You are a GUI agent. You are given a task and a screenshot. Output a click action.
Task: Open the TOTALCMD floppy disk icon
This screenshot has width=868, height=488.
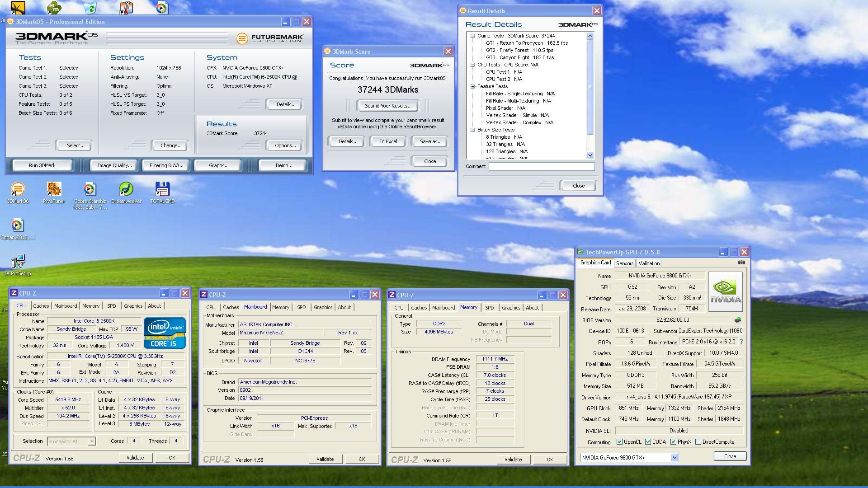click(162, 190)
